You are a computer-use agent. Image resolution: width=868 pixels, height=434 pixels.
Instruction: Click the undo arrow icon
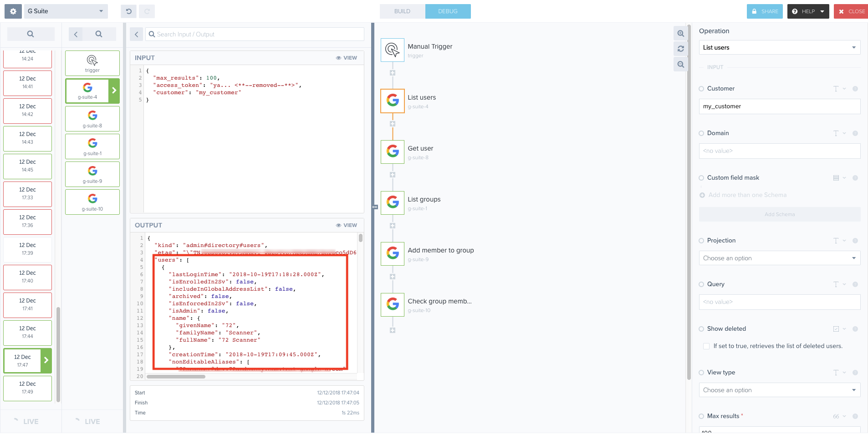click(128, 11)
